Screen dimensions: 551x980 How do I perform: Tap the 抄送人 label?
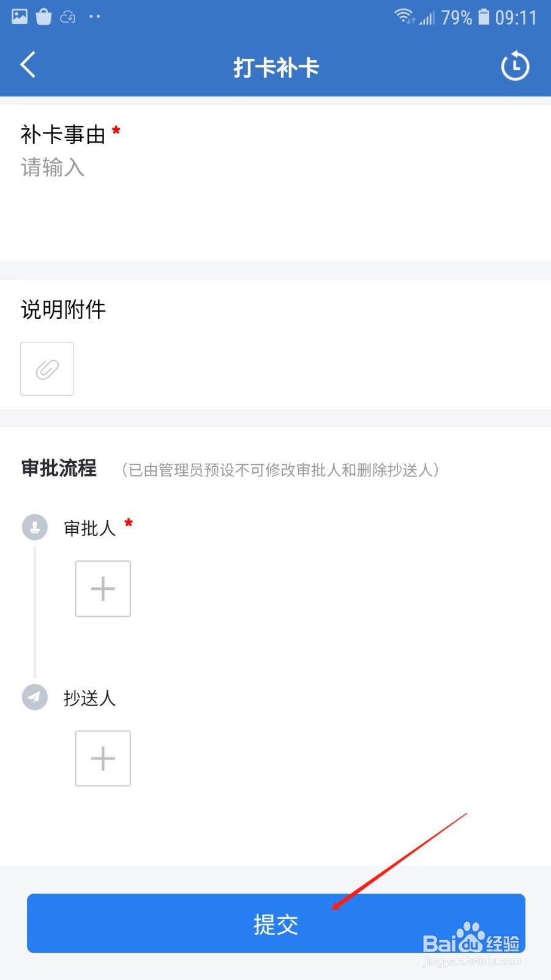[x=89, y=698]
